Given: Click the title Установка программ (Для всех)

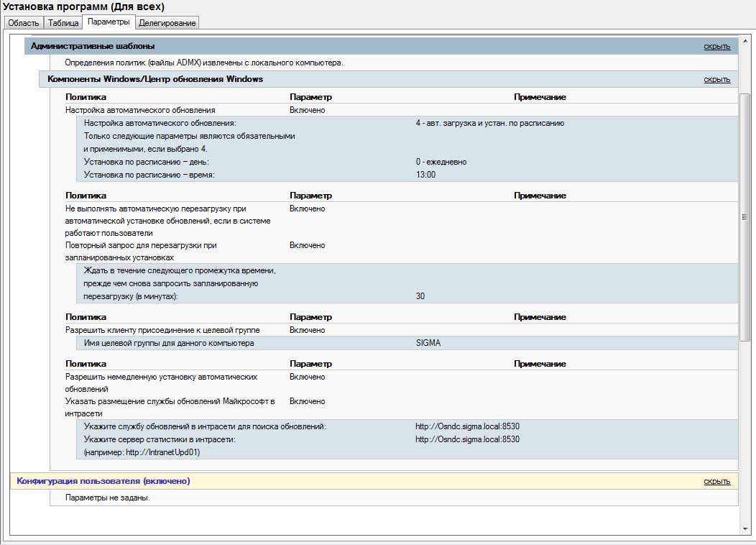Looking at the screenshot, I should (83, 6).
